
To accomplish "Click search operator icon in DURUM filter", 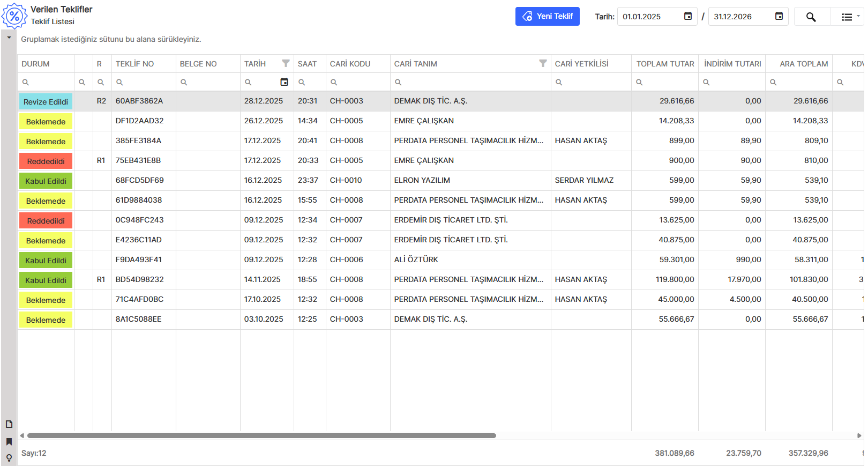I will [x=25, y=83].
